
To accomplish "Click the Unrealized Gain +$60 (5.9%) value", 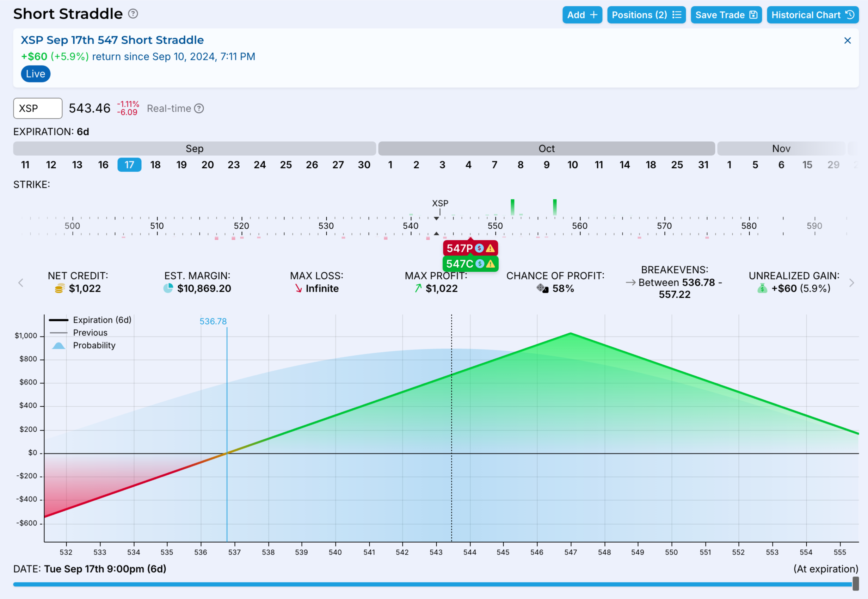I will [x=801, y=289].
